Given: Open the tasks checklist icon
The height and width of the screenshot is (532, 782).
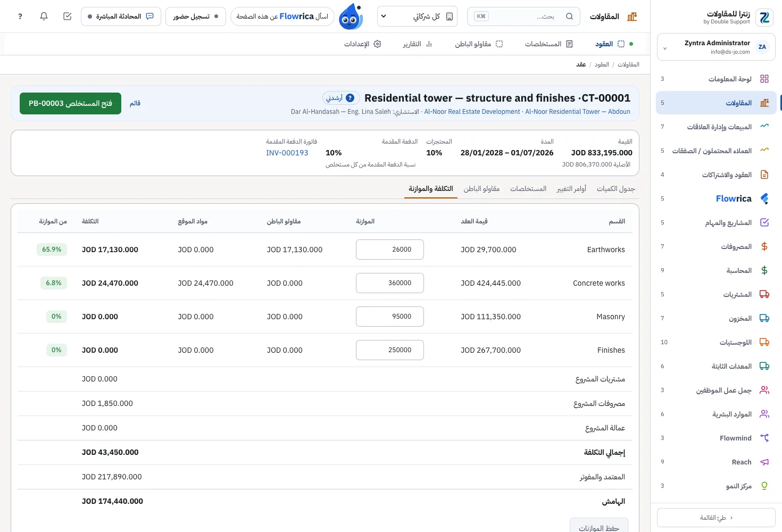Looking at the screenshot, I should click(68, 16).
